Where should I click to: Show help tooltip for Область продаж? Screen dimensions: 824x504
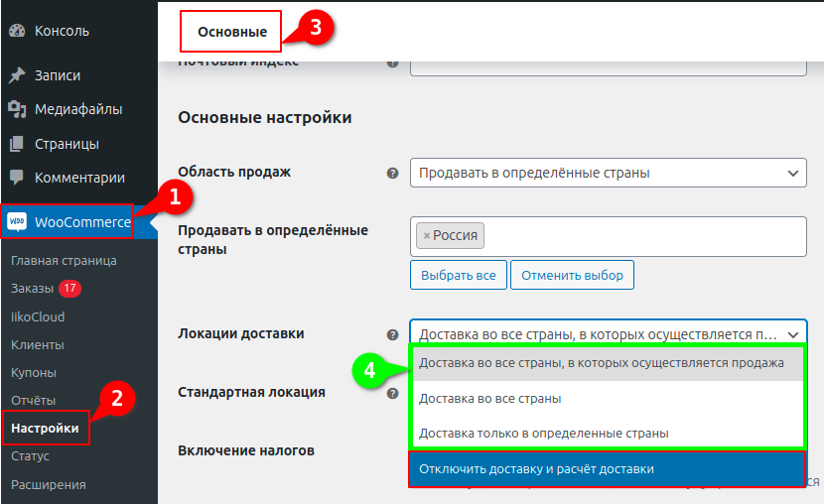point(392,173)
